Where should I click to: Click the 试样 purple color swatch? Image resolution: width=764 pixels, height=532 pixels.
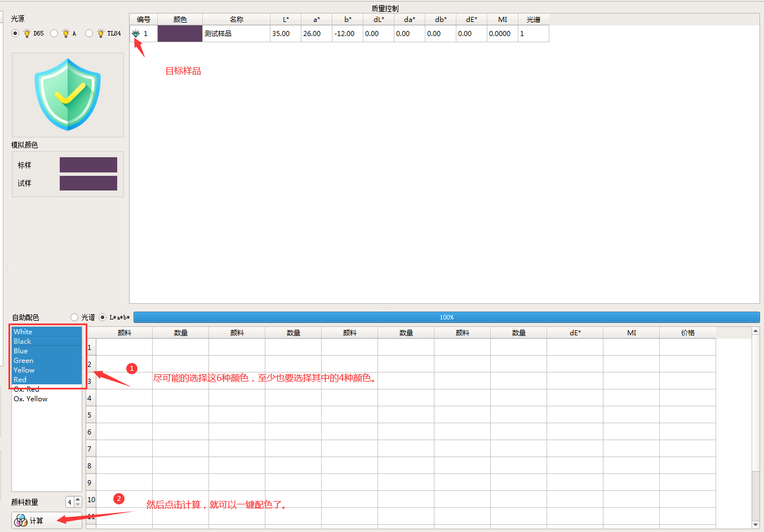(88, 183)
